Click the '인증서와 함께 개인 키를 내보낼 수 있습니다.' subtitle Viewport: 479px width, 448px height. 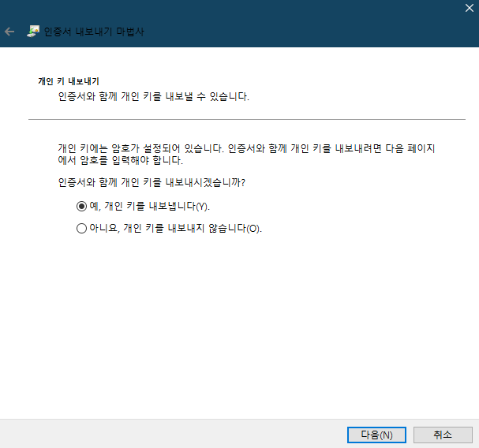pos(154,96)
